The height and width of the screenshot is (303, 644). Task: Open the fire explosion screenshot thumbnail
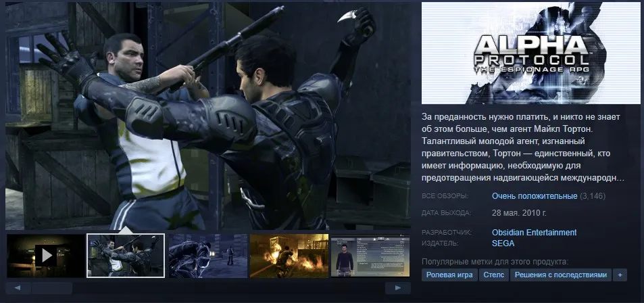(x=289, y=256)
